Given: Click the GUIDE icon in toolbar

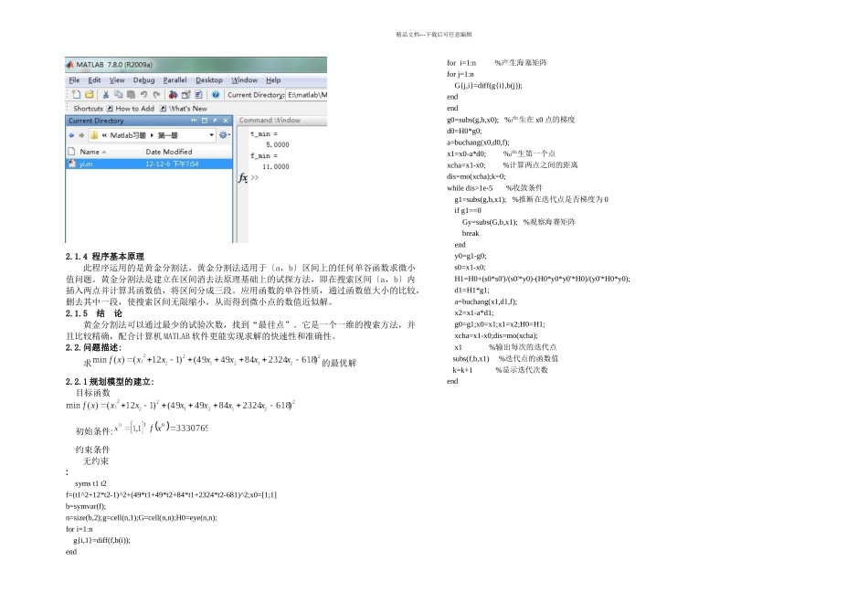Looking at the screenshot, I should coord(186,95).
